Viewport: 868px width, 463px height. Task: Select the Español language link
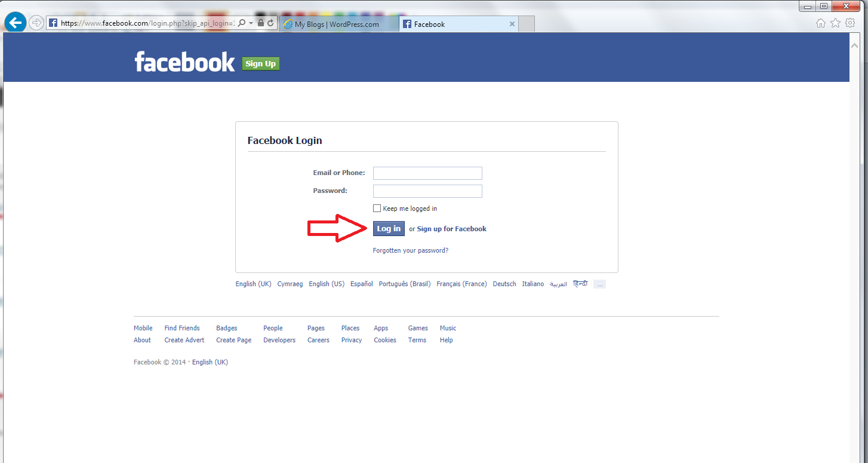362,284
